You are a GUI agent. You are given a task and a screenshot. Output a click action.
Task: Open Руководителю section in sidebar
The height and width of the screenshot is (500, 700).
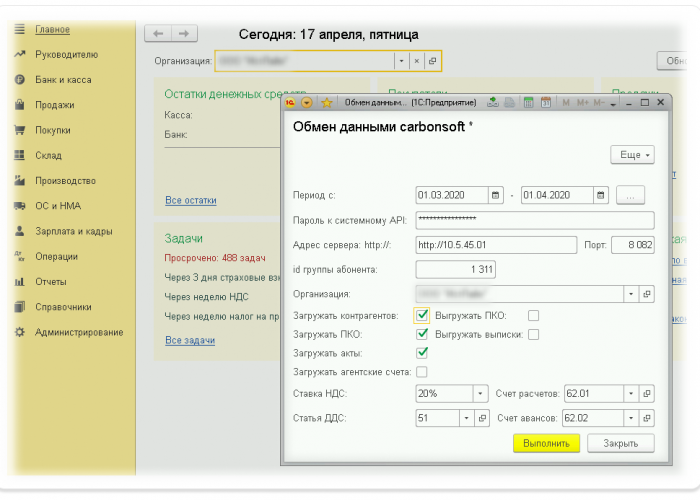67,54
